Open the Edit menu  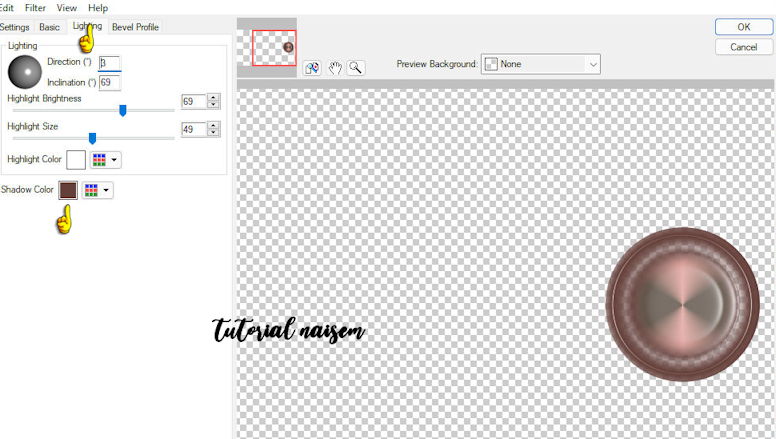6,8
